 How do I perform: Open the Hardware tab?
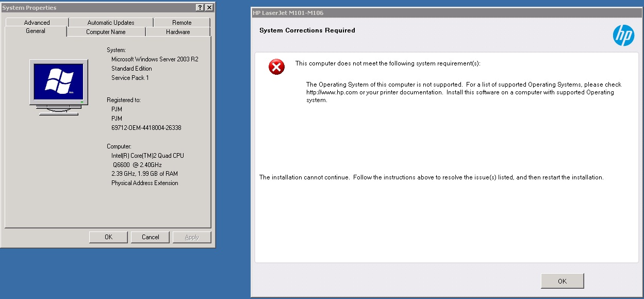pyautogui.click(x=178, y=32)
